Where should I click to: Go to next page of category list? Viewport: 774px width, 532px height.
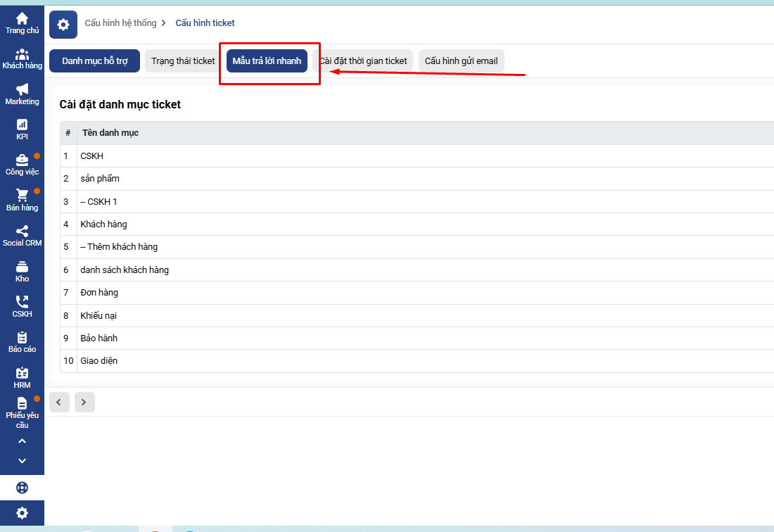click(x=84, y=403)
